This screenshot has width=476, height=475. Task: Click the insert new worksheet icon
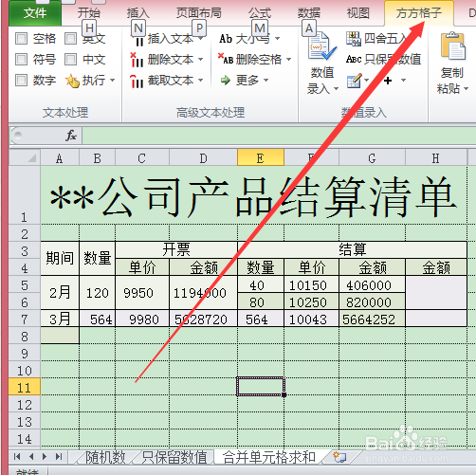339,457
